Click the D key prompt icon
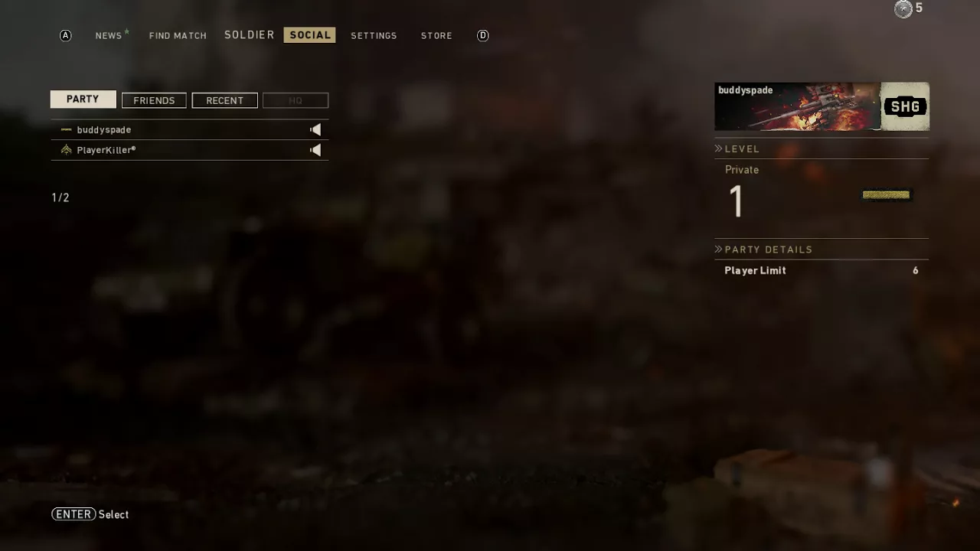Viewport: 980px width, 551px height. tap(482, 35)
